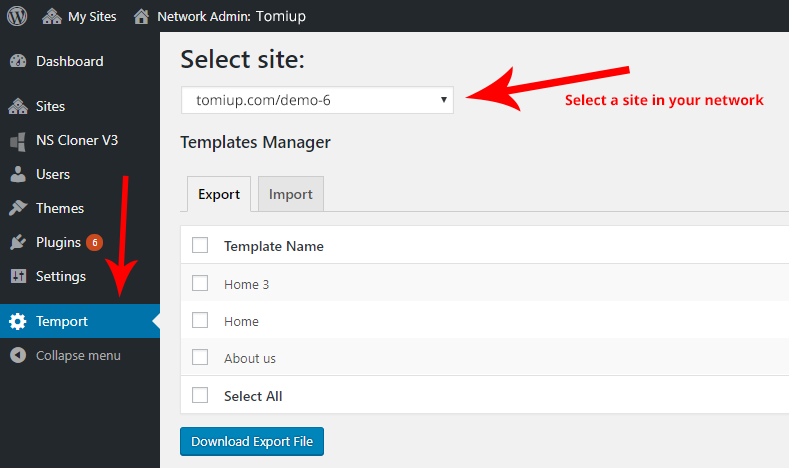Screen dimensions: 789x468
Task: Click the About us template name
Action: pos(250,358)
